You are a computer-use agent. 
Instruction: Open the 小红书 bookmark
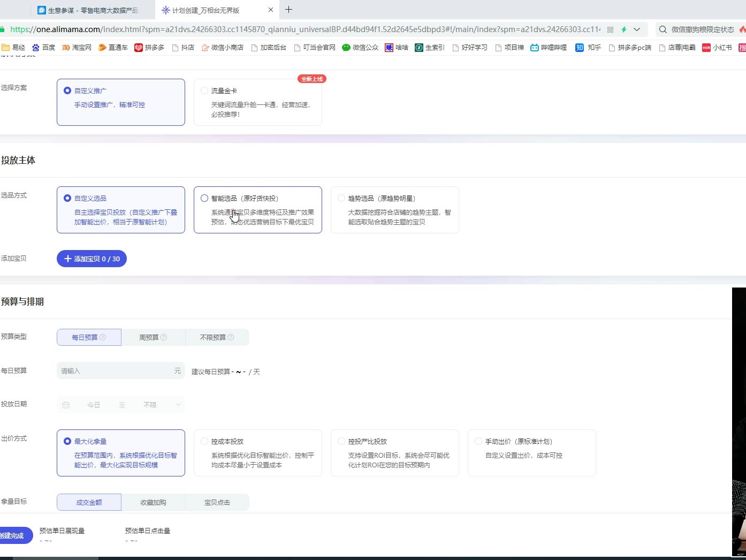coord(717,48)
